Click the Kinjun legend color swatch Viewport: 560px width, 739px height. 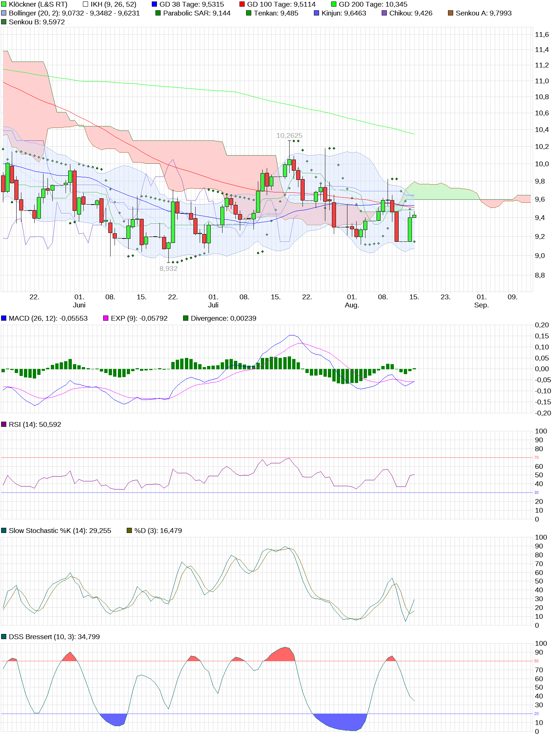coord(316,13)
